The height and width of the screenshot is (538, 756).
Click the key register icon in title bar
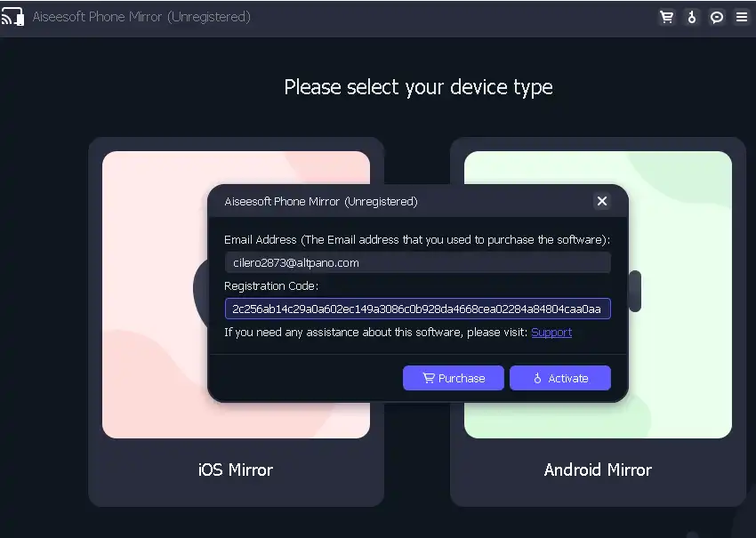(x=691, y=17)
